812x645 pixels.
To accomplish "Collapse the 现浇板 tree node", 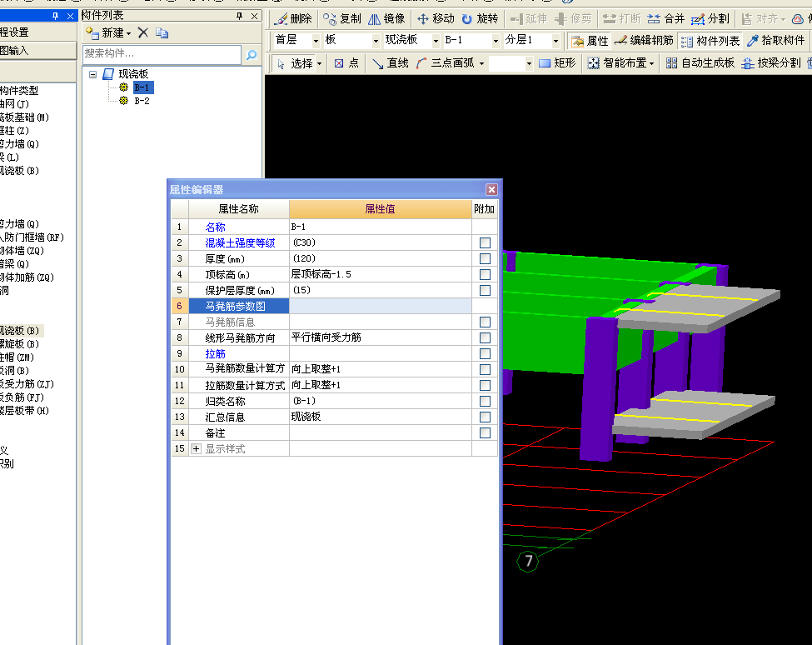I will pos(92,75).
